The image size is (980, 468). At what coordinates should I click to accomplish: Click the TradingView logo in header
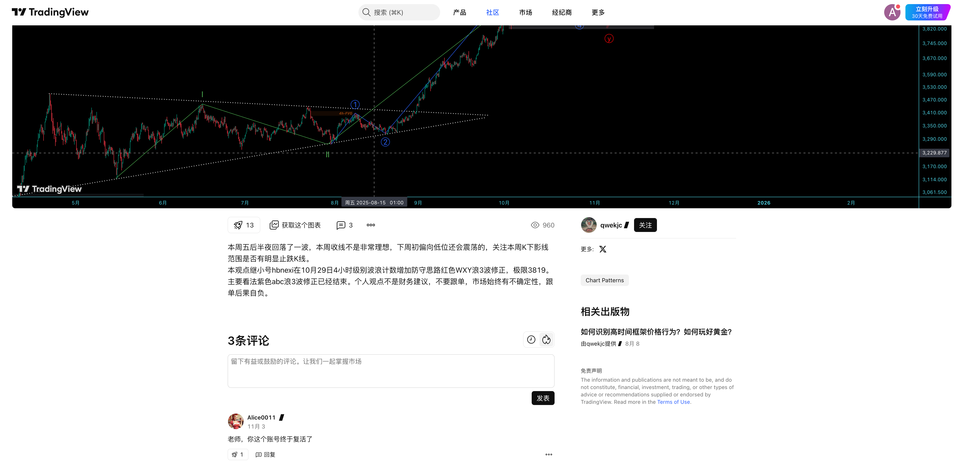[50, 12]
